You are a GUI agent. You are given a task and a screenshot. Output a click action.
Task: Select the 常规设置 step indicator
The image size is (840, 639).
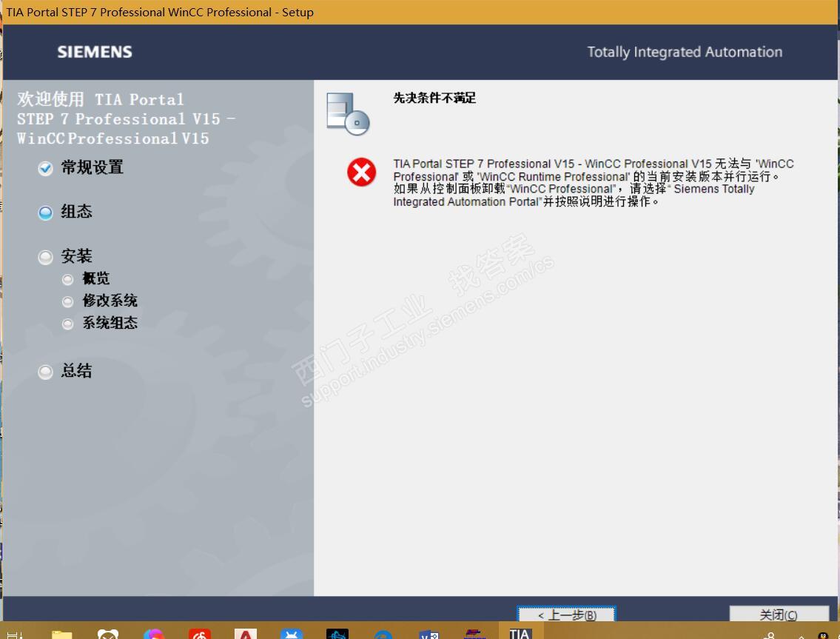pos(46,168)
